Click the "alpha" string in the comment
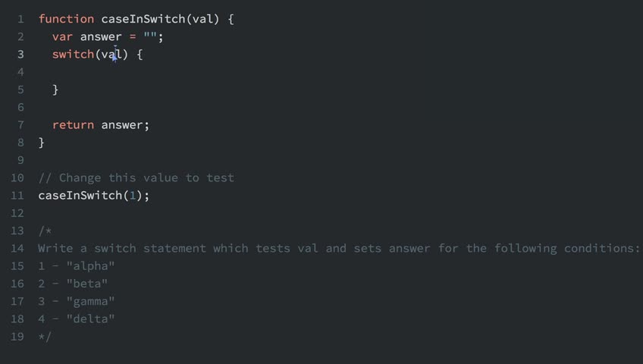 [x=90, y=266]
